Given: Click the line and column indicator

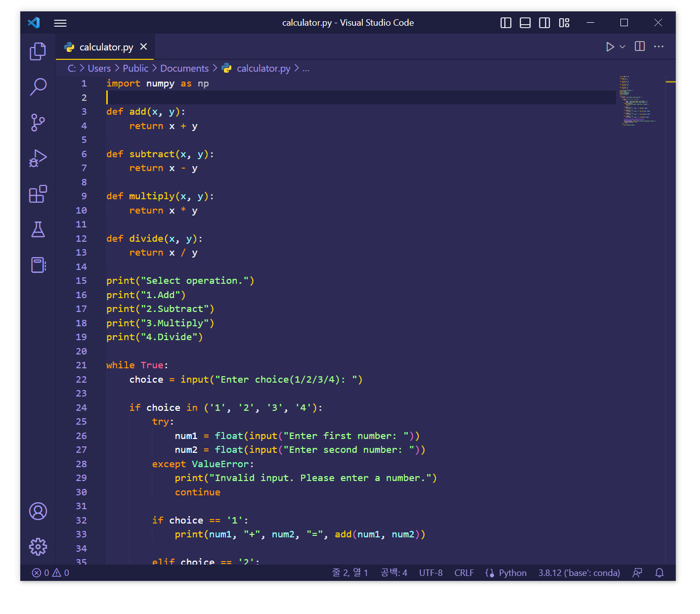Looking at the screenshot, I should coord(350,572).
